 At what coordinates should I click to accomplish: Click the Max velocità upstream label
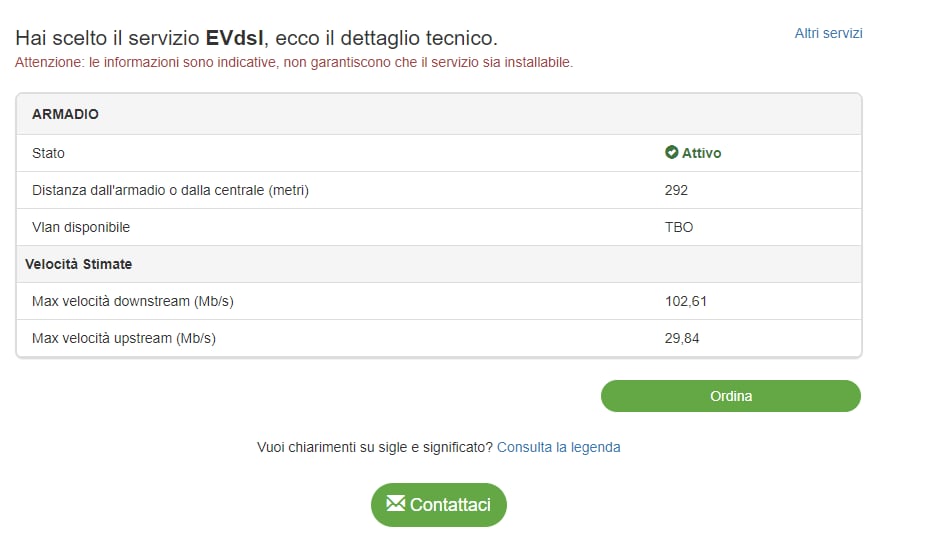(124, 338)
